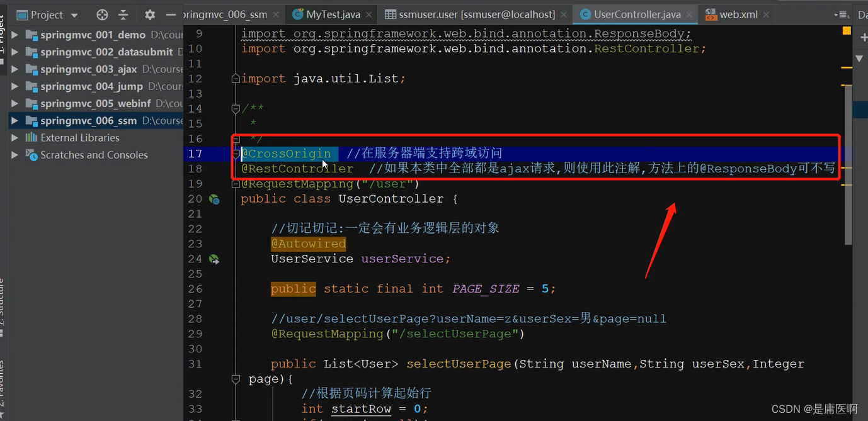868x421 pixels.
Task: Collapse the import block at line 12
Action: [x=236, y=79]
